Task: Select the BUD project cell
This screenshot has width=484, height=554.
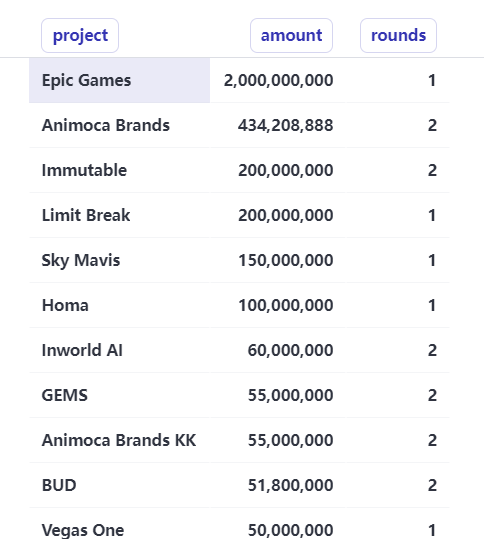Action: [x=119, y=485]
